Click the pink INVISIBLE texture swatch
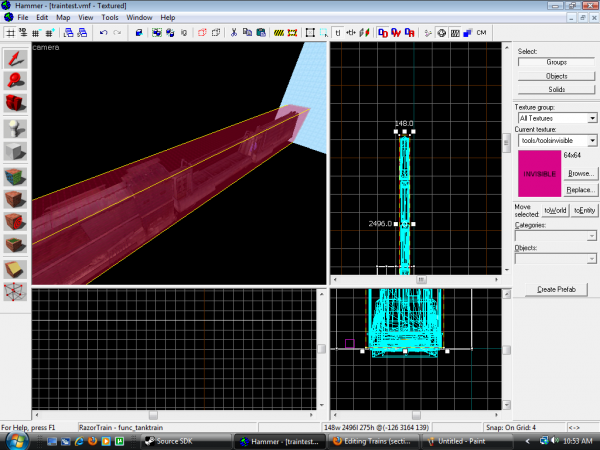Image resolution: width=600 pixels, height=450 pixels. click(538, 173)
